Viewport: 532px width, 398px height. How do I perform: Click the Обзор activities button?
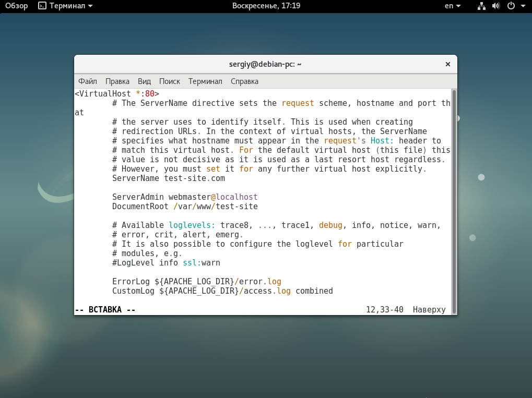click(17, 6)
